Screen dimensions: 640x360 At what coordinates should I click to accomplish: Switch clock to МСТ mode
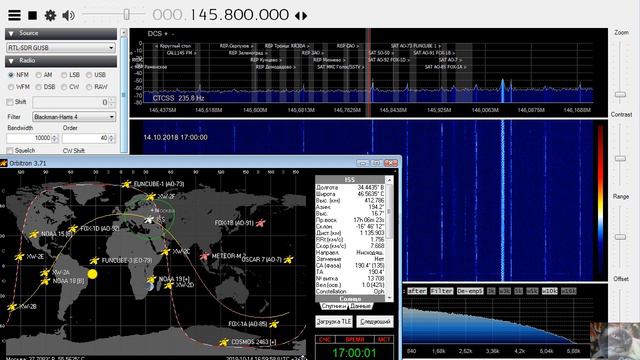coord(384,340)
